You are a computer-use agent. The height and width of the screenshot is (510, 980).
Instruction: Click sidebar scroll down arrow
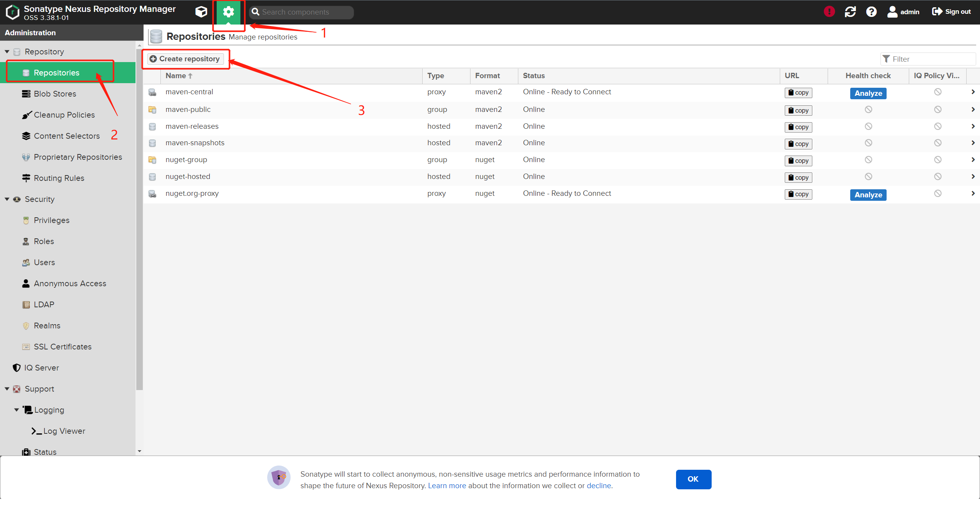click(139, 451)
